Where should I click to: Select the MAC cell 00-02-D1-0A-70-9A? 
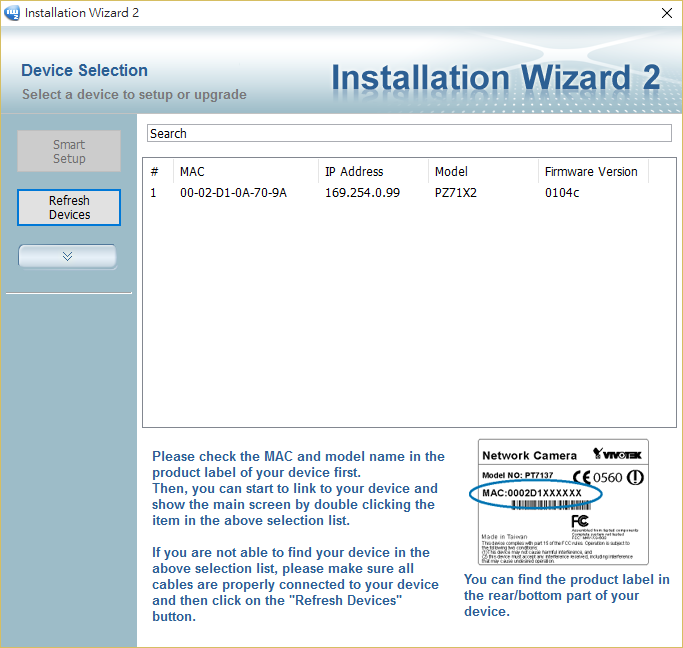click(x=233, y=192)
